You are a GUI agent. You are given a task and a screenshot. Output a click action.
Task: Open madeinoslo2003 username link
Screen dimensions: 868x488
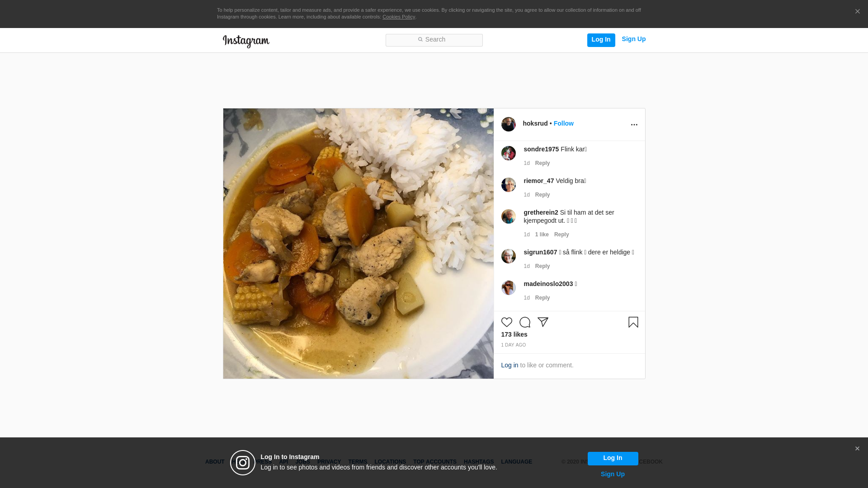click(548, 284)
